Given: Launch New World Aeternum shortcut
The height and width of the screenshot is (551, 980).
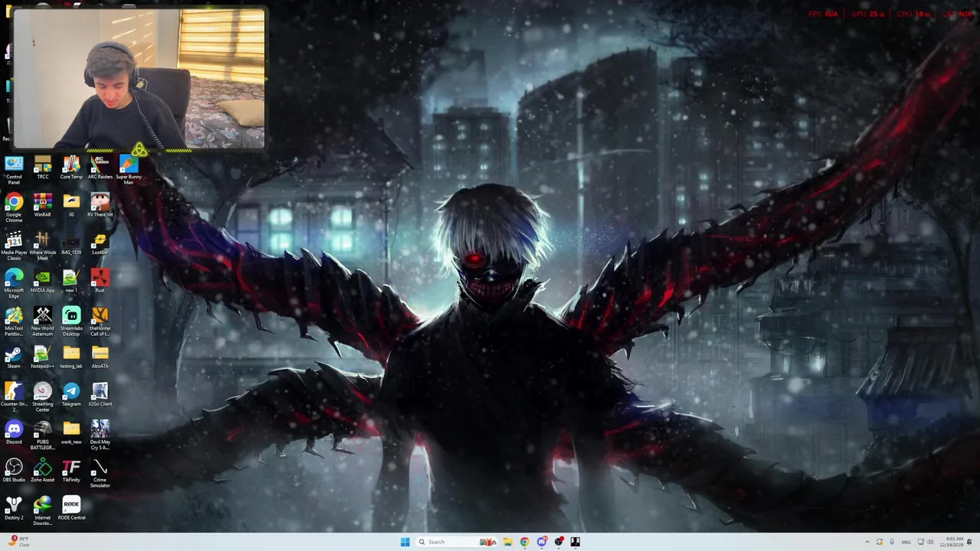Looking at the screenshot, I should point(43,321).
